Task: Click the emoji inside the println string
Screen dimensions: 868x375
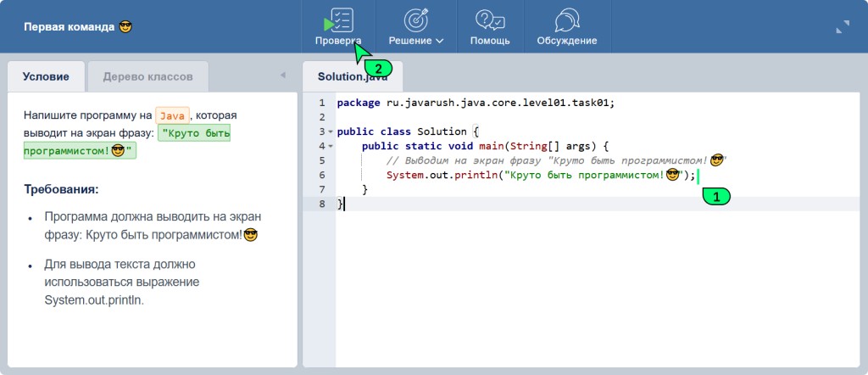Action: (x=674, y=176)
